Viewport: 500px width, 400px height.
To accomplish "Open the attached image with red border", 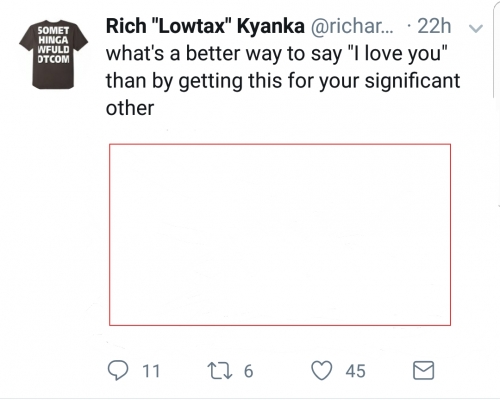I will coord(280,235).
